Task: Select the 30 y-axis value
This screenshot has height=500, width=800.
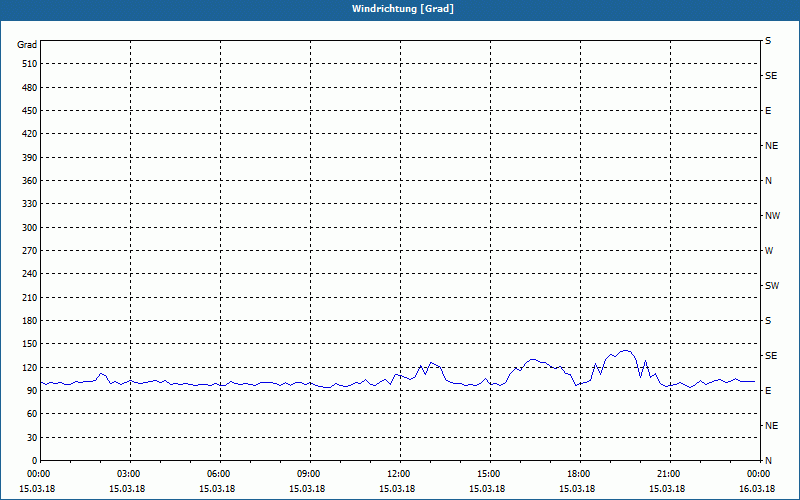Action: (32, 438)
